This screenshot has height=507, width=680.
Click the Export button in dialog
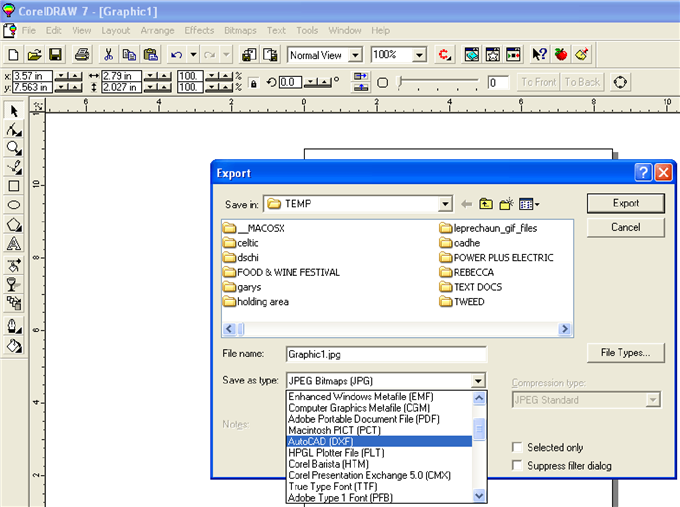coord(625,203)
